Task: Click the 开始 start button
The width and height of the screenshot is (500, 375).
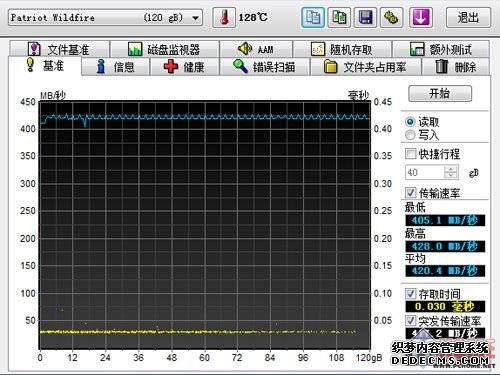Action: click(x=440, y=93)
